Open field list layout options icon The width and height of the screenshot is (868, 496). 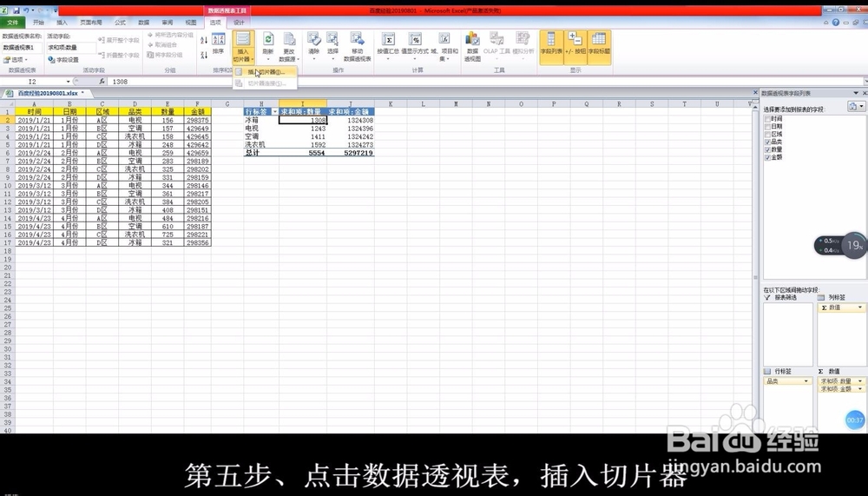[x=856, y=106]
